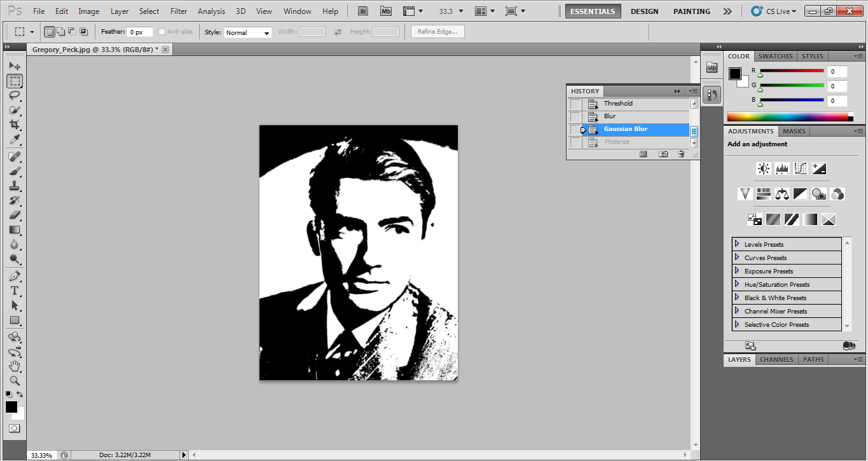Select the Hand tool
This screenshot has height=461, width=868.
pyautogui.click(x=14, y=366)
